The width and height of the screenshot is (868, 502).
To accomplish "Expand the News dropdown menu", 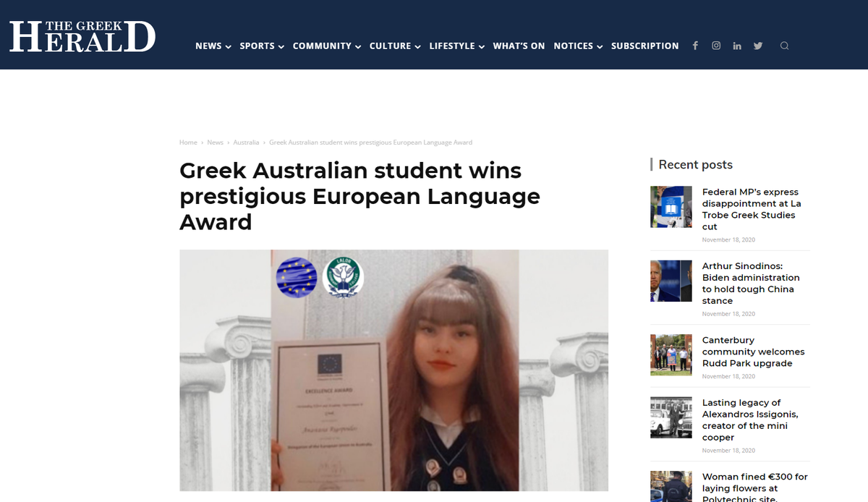I will tap(213, 46).
